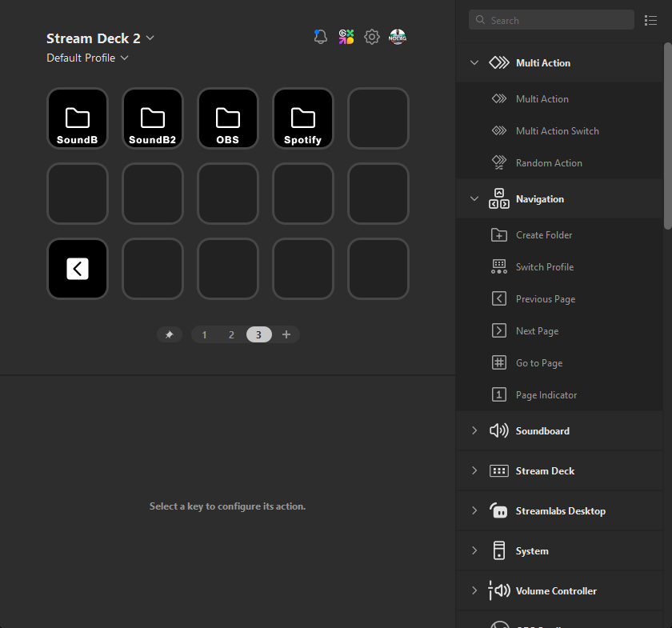This screenshot has height=628, width=672.
Task: Switch to page 1
Action: point(205,334)
